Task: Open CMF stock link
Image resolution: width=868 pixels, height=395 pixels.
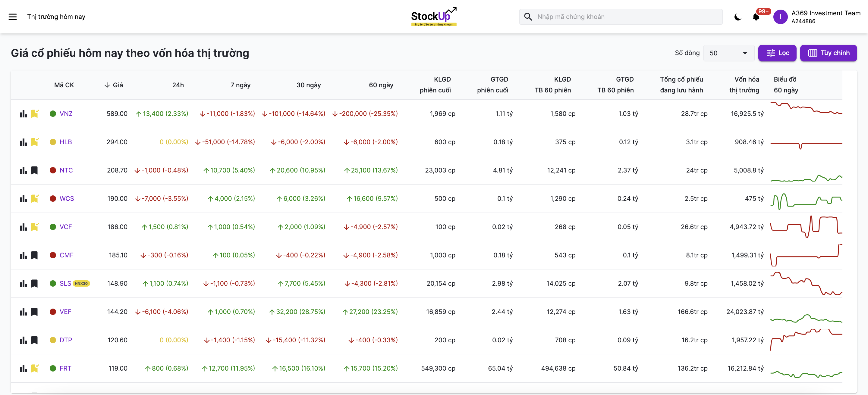Action: (66, 255)
